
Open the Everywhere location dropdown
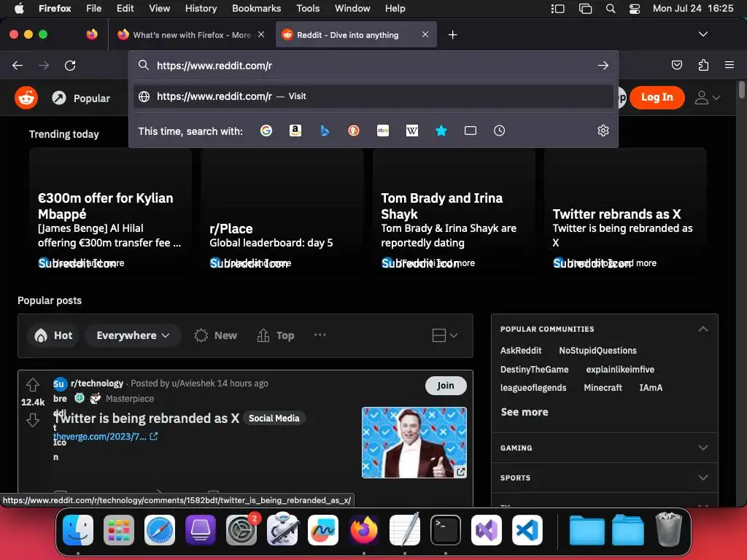coord(133,335)
